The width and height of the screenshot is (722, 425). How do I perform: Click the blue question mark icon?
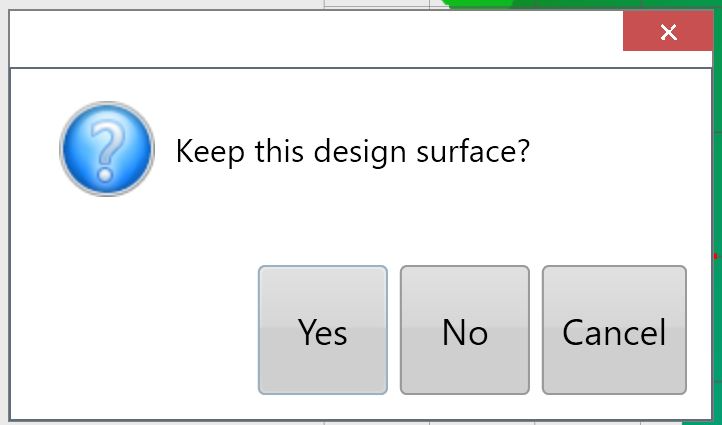[x=107, y=149]
